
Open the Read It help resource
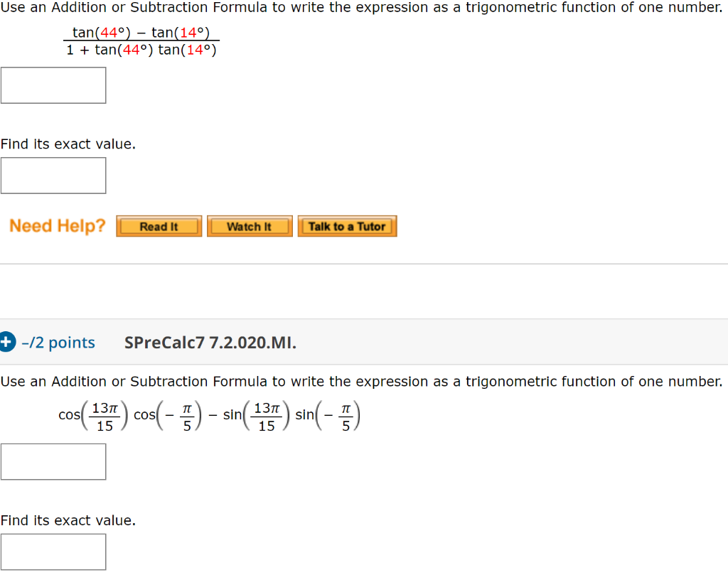[x=159, y=225]
